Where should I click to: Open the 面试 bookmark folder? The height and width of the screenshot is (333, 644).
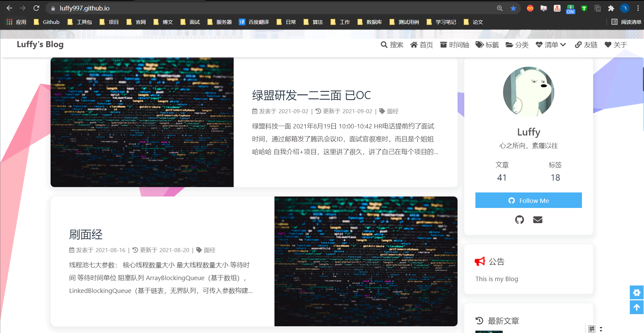pyautogui.click(x=190, y=22)
